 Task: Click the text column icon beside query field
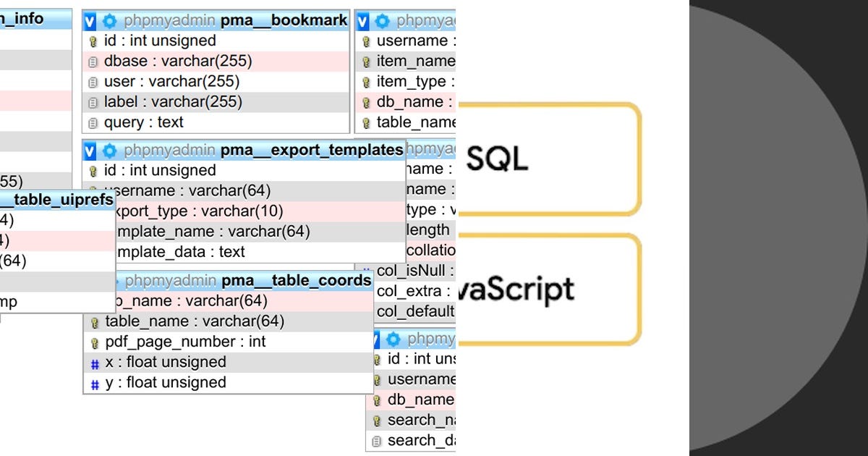[x=93, y=122]
